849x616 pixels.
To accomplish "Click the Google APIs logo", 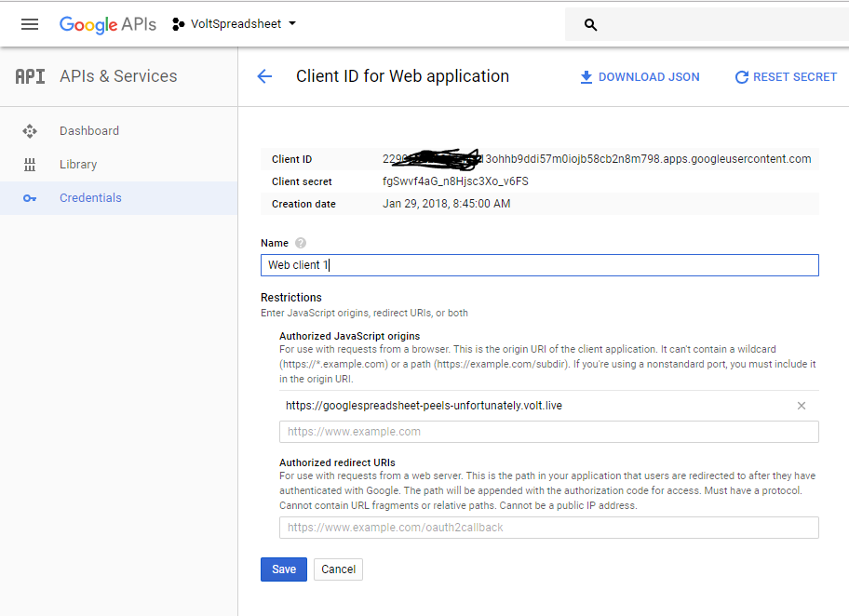I will [x=108, y=24].
